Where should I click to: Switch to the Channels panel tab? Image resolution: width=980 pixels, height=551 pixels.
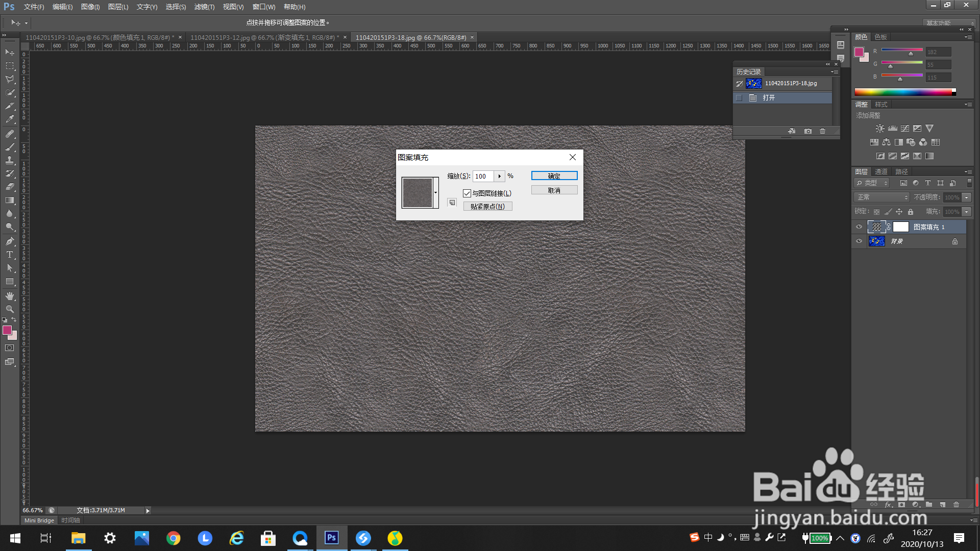(881, 171)
